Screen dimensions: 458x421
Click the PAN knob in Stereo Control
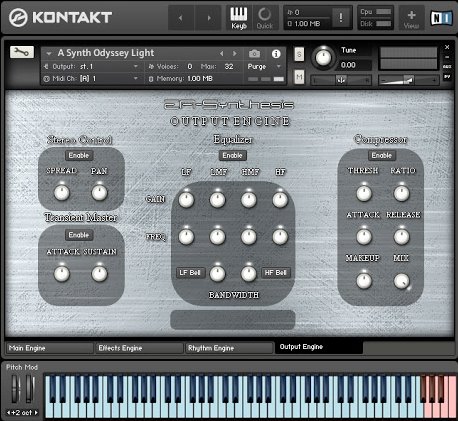point(99,192)
